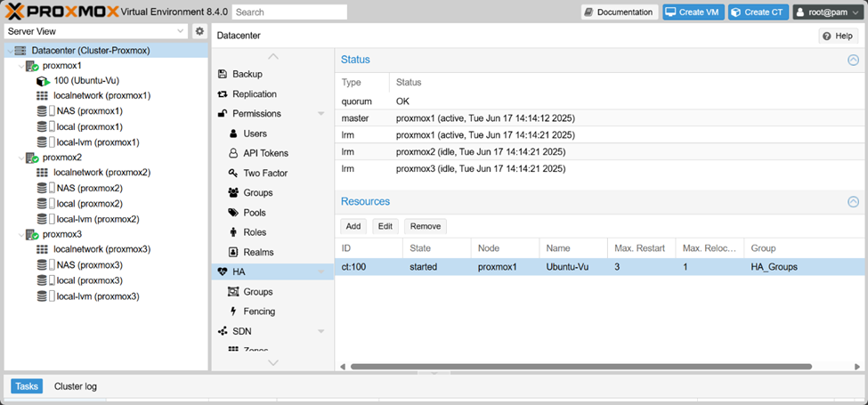Click the horizontal scrollbar under the Resources table
This screenshot has height=405, width=868.
click(x=580, y=366)
